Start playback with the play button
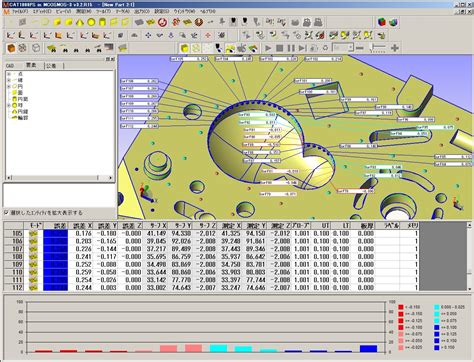 [x=268, y=48]
